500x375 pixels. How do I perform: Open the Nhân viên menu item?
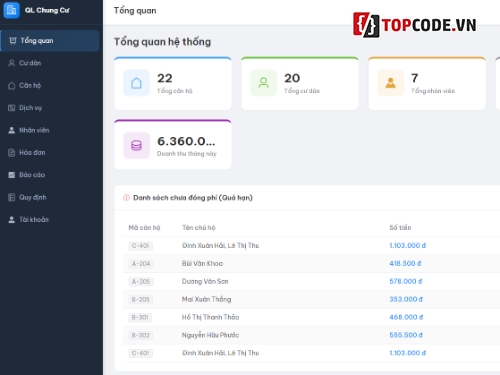pos(50,130)
